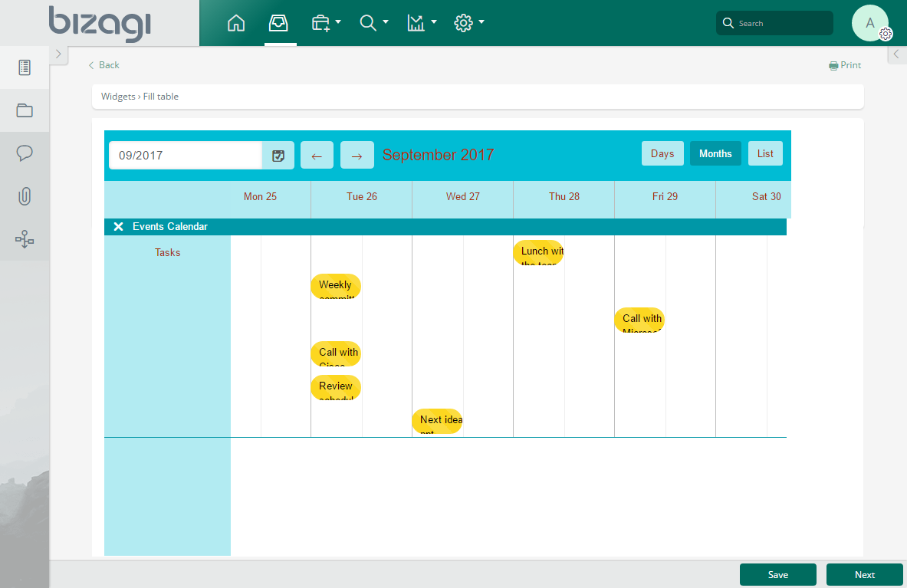
Task: Select the Lunch with the team event
Action: [538, 252]
